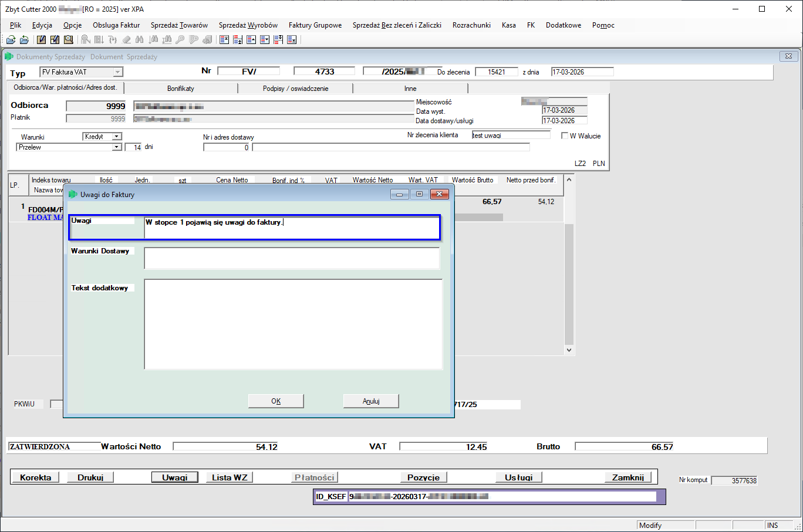Screen dimensions: 803x532
Task: Open the Obsluga Faktur menu
Action: [116, 25]
